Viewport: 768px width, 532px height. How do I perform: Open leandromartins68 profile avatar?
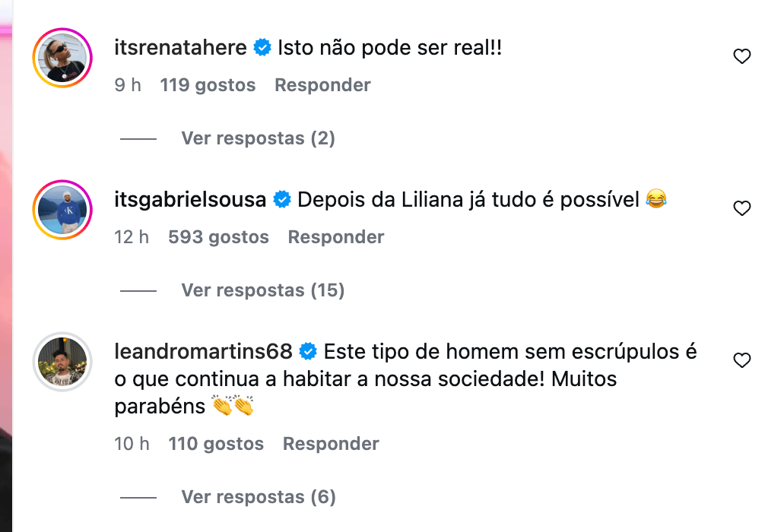pos(62,362)
